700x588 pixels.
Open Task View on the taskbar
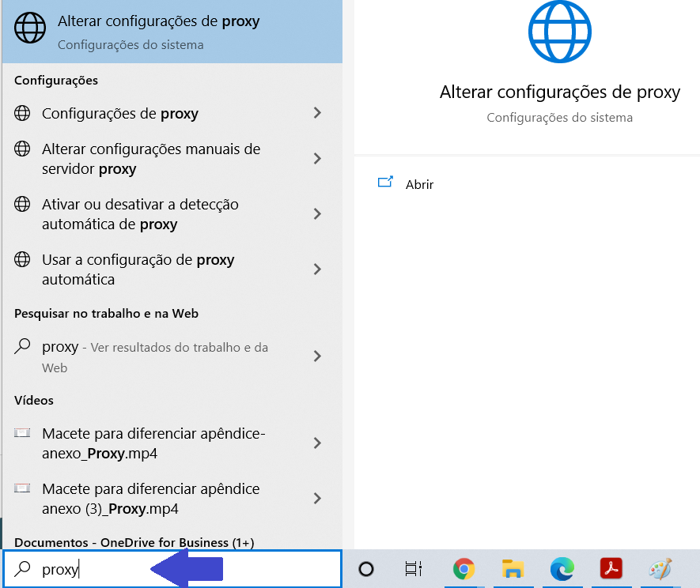coord(414,569)
